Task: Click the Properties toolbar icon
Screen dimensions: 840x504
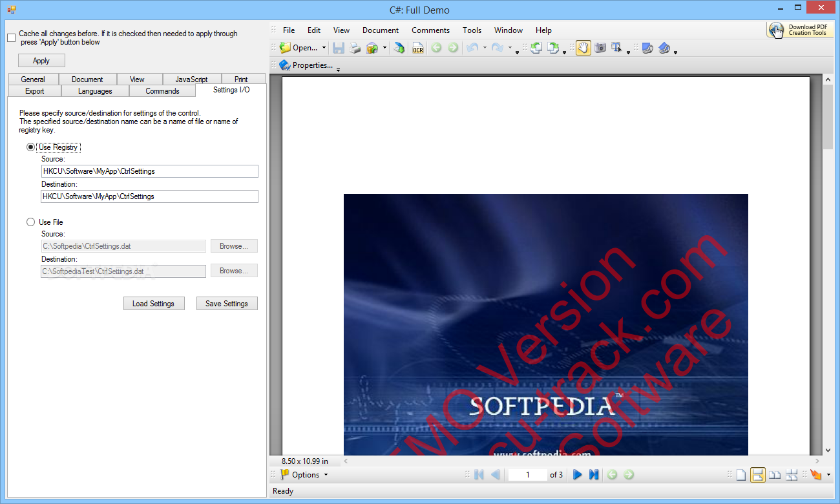Action: [285, 65]
